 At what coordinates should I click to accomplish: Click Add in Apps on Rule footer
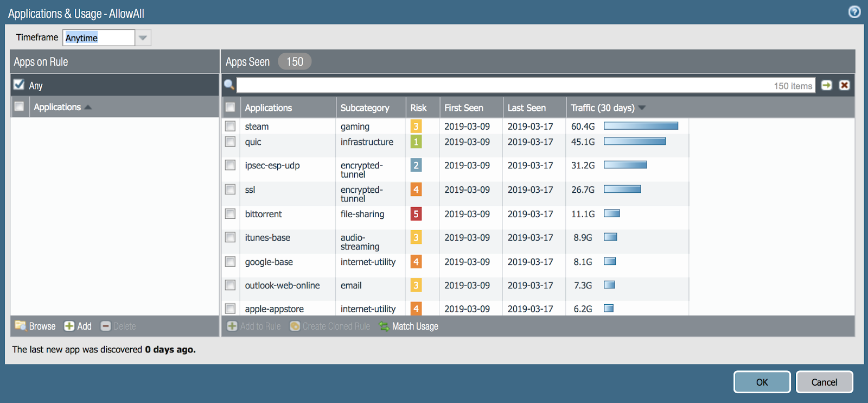click(x=78, y=326)
